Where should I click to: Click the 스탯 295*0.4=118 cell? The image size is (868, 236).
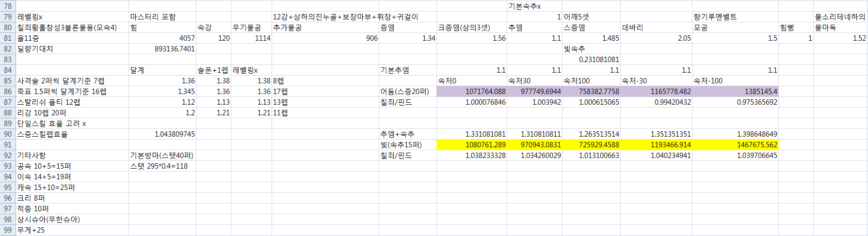click(x=162, y=166)
